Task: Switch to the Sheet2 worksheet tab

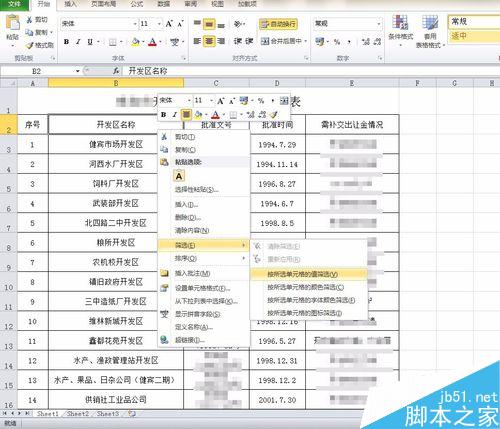Action: (x=78, y=414)
